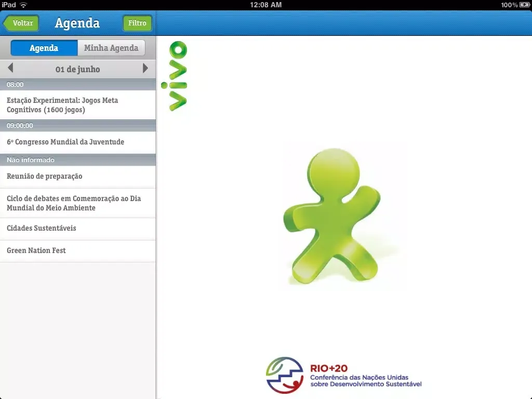The height and width of the screenshot is (399, 532).
Task: Tap the Wi-Fi status icon
Action: 23,5
